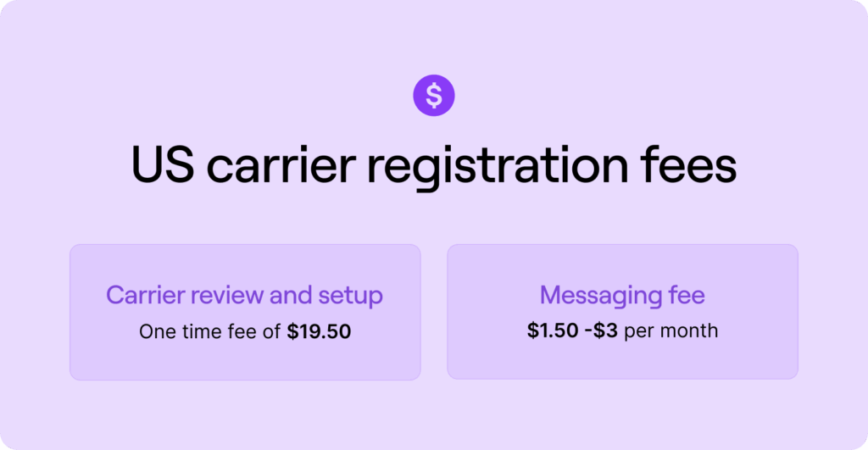Viewport: 868px width, 450px height.
Task: Select the "US carrier registration fees" heading
Action: (x=433, y=164)
